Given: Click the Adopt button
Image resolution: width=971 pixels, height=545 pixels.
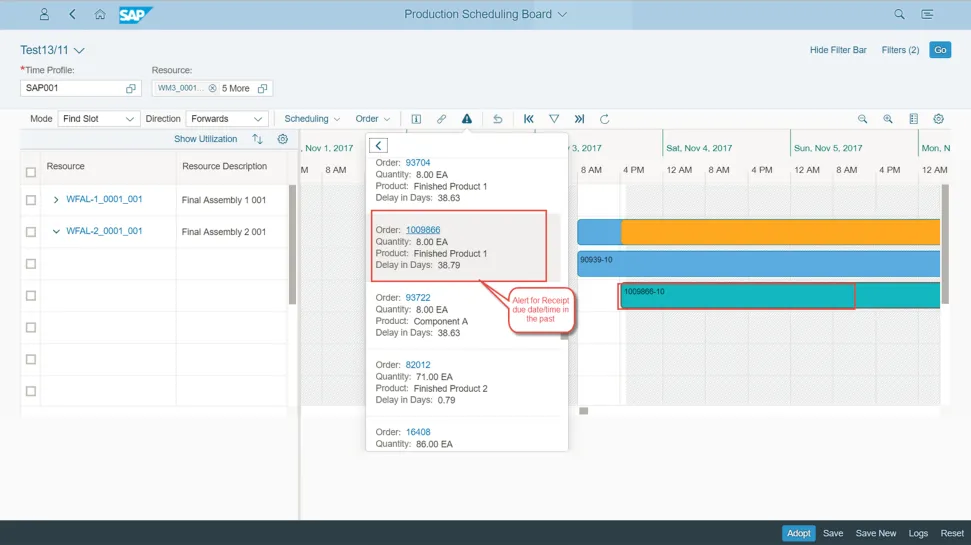Looking at the screenshot, I should click(x=798, y=533).
